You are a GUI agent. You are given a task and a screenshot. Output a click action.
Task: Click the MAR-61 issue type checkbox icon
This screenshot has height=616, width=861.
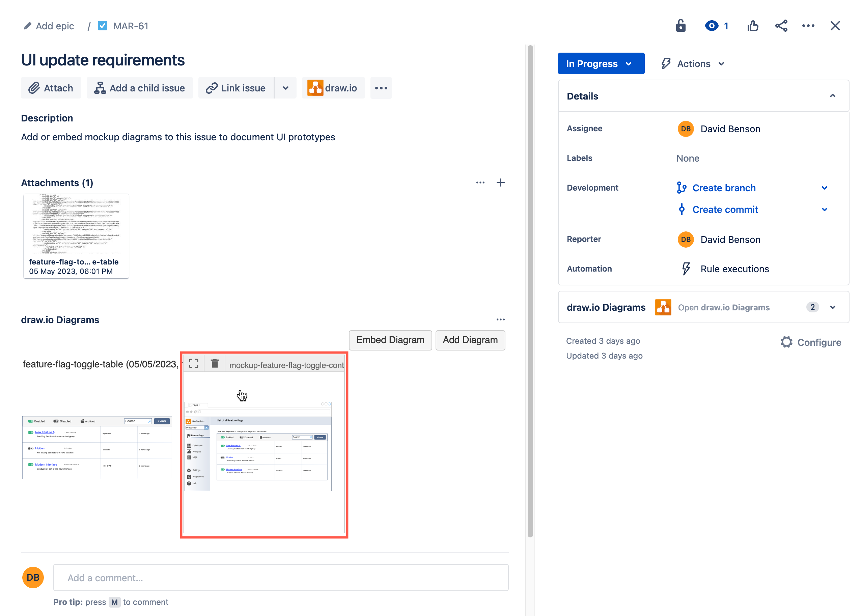coord(103,25)
